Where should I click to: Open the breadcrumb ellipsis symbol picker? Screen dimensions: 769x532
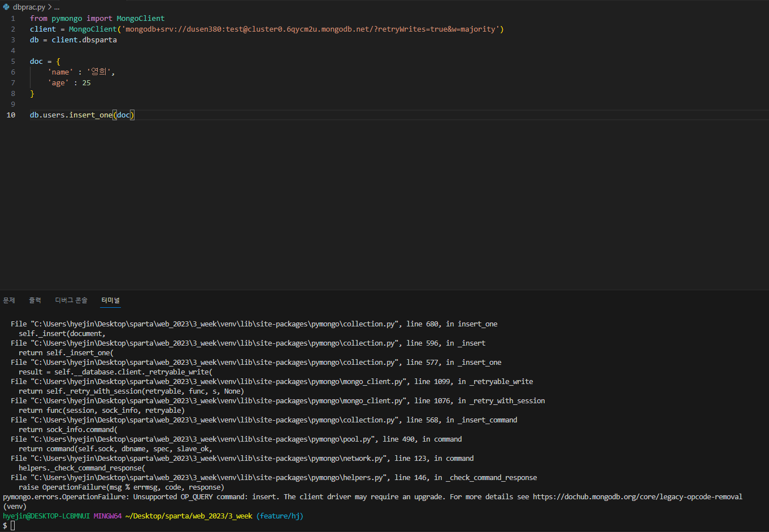point(57,7)
